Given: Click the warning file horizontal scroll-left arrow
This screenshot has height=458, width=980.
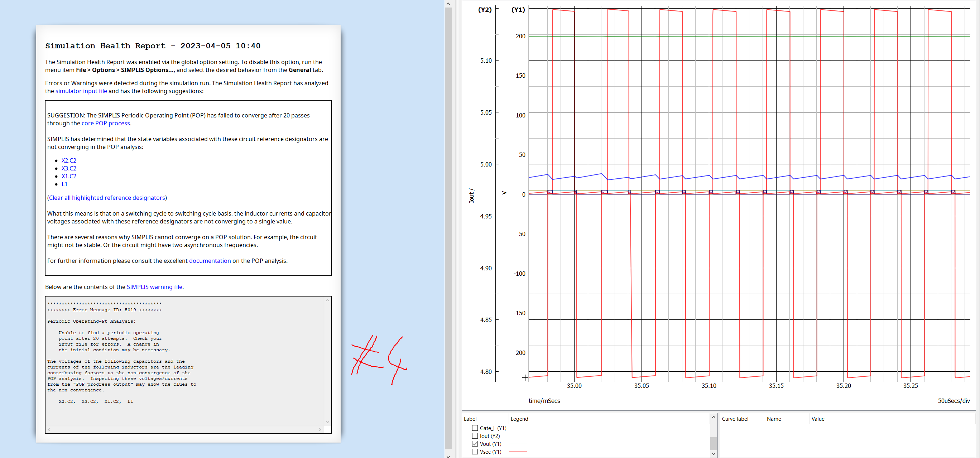Looking at the screenshot, I should click(49, 429).
